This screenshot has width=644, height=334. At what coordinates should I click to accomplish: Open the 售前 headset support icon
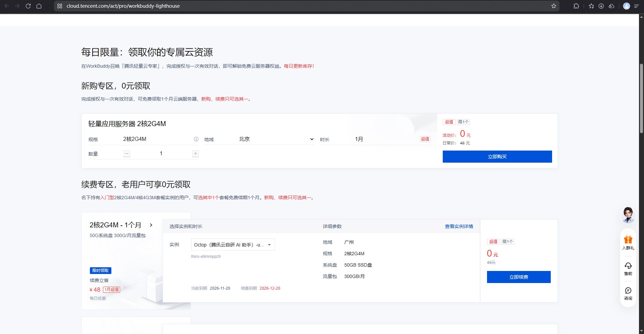pyautogui.click(x=628, y=269)
